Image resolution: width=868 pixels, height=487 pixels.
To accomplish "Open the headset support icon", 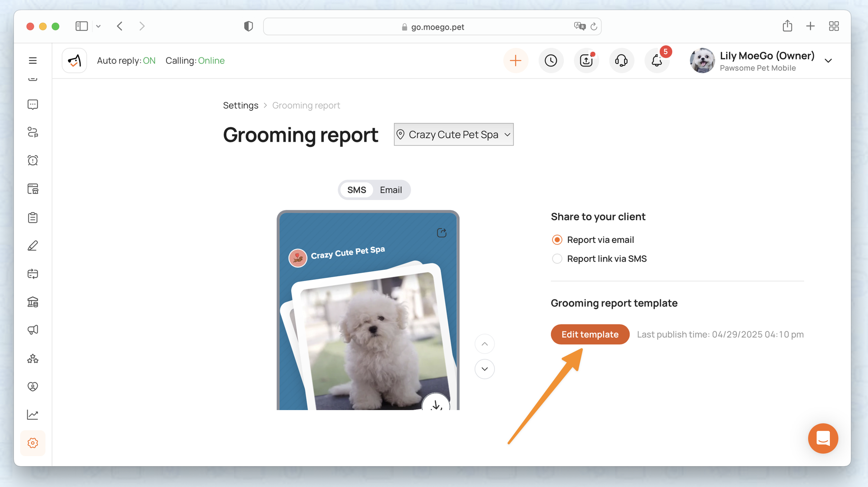I will (x=621, y=60).
